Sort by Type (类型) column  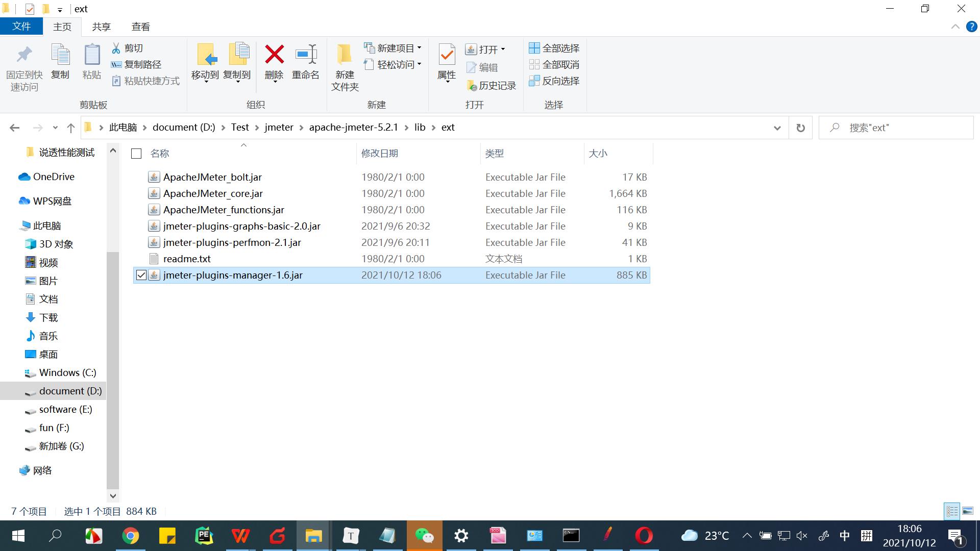[494, 154]
